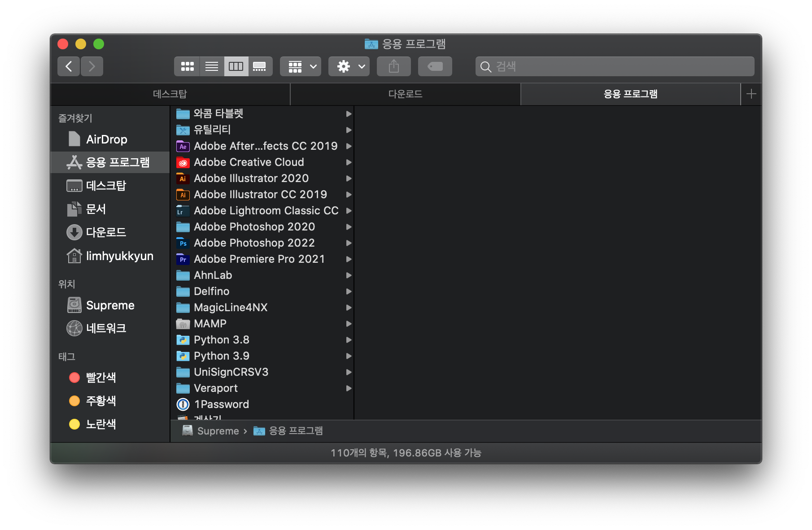Select the MAMP folder icon
Image resolution: width=812 pixels, height=530 pixels.
pyautogui.click(x=183, y=324)
